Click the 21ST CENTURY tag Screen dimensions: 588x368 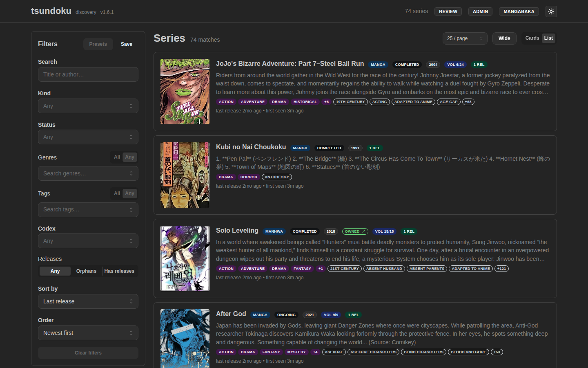click(345, 269)
